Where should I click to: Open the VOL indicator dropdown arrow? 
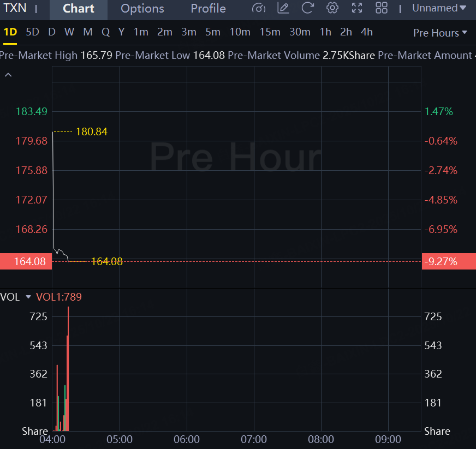click(28, 297)
